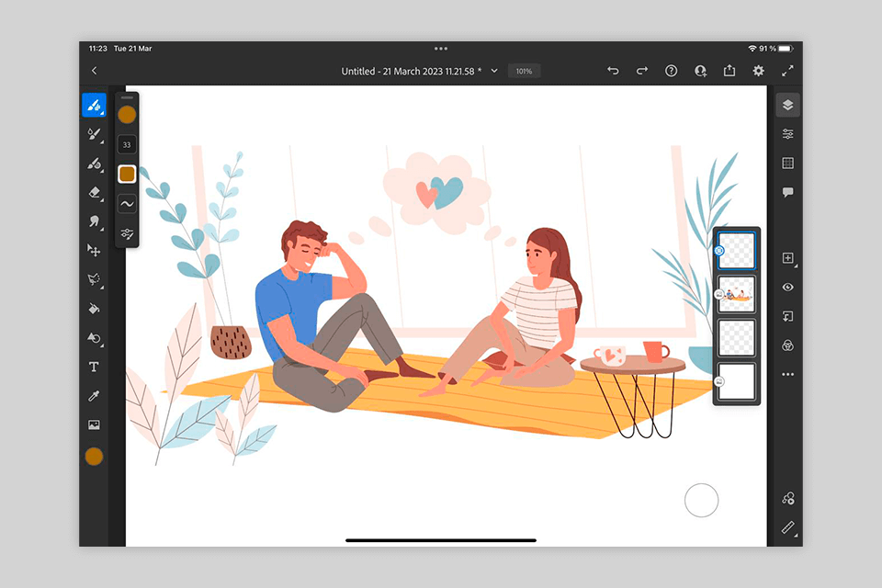Viewport: 882px width, 588px height.
Task: Open the main color chip at toolbar bottom
Action: coord(94,457)
